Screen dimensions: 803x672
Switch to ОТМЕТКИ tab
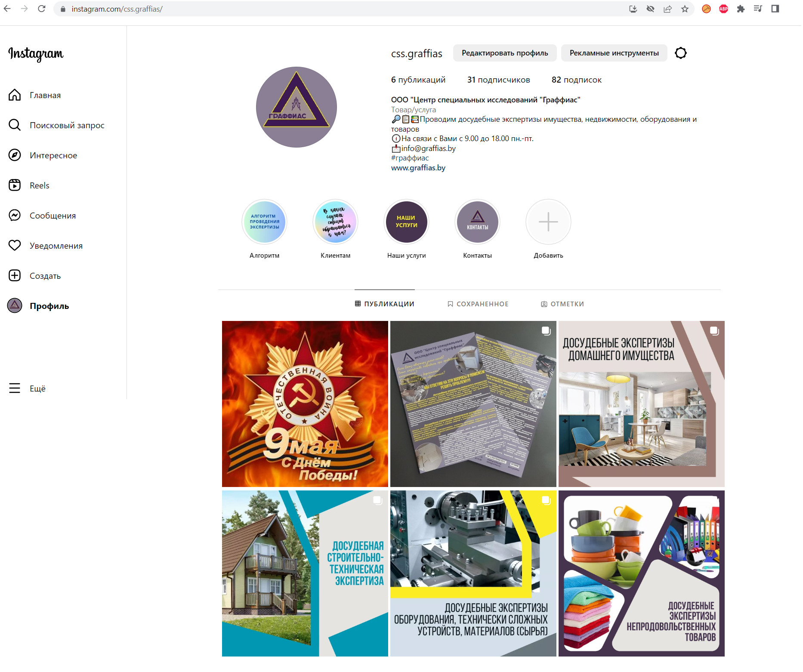(562, 304)
